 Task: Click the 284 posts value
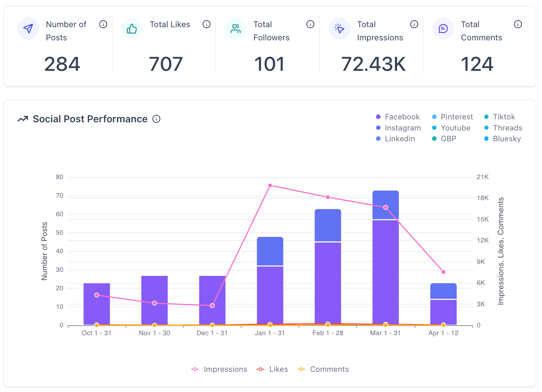pos(62,64)
